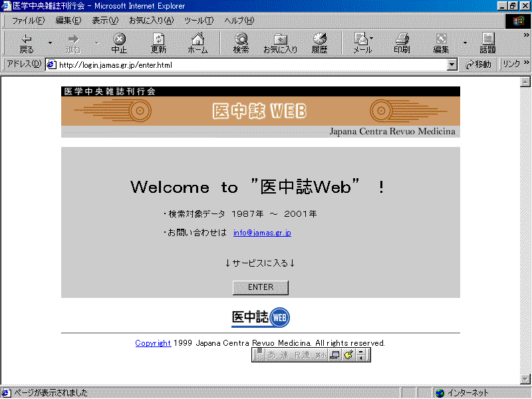Image resolution: width=532 pixels, height=399 pixels.
Task: Go to Home (ホーム) icon
Action: (198, 43)
